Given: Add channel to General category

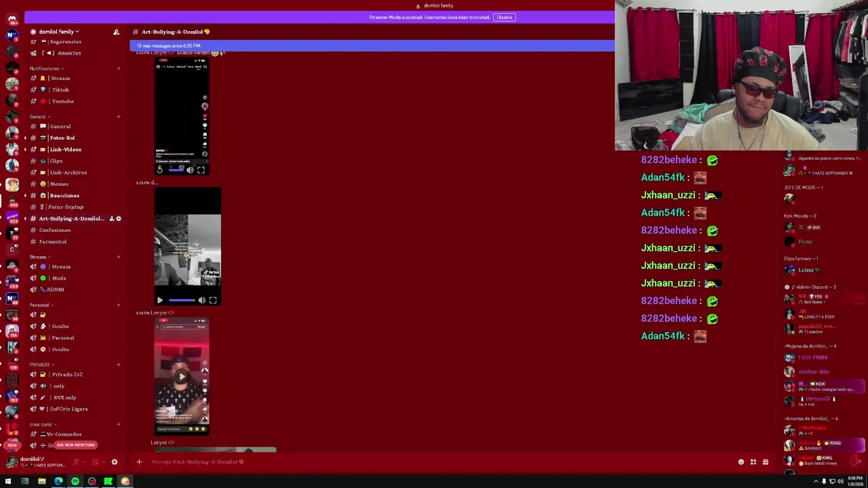Looking at the screenshot, I should (x=118, y=117).
